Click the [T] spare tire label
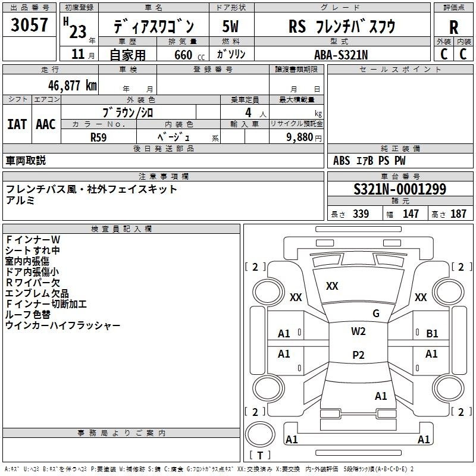The image size is (476, 476). click(259, 456)
